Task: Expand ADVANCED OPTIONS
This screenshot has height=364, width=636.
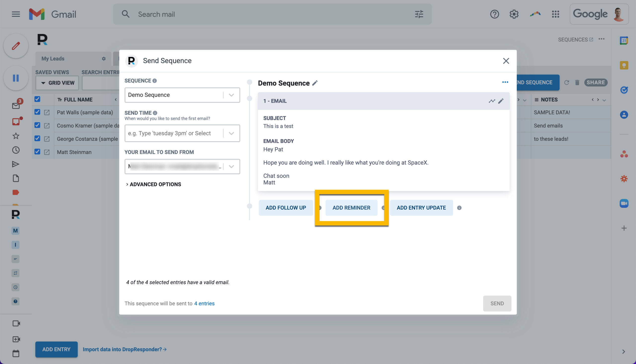Action: pyautogui.click(x=153, y=184)
